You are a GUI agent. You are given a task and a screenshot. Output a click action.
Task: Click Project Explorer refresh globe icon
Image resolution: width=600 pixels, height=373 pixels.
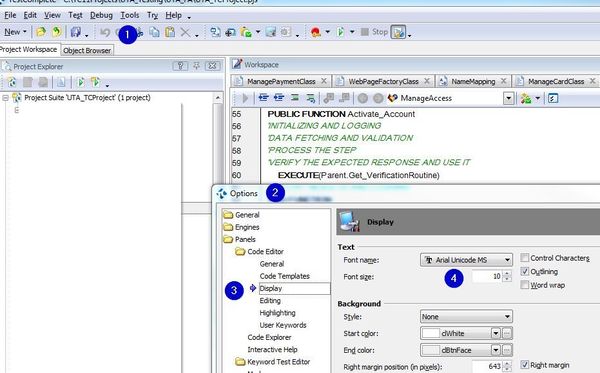[x=12, y=82]
